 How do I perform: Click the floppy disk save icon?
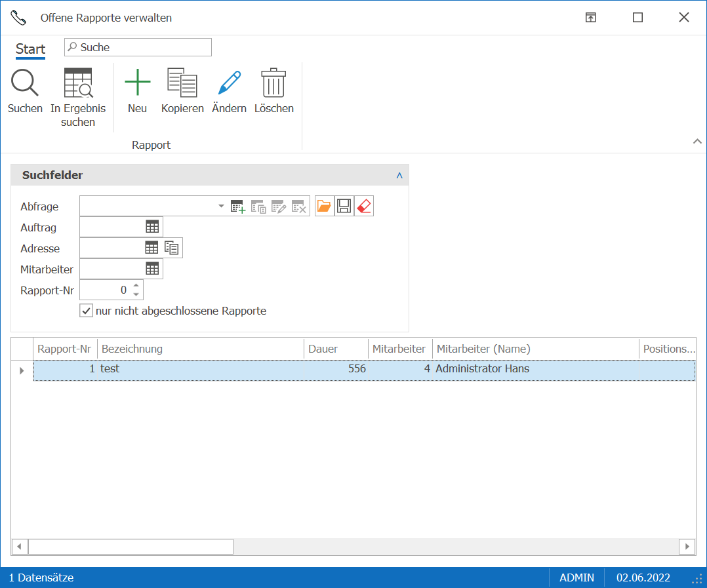tap(344, 206)
